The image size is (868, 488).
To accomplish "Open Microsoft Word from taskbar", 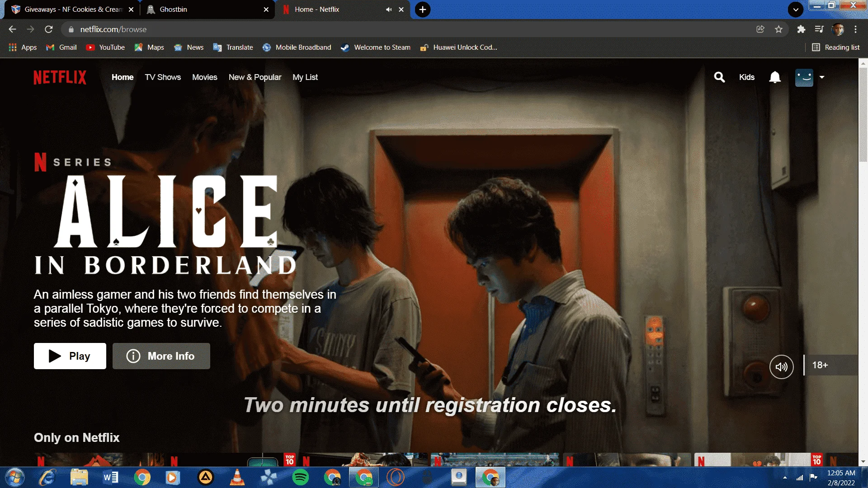I will (111, 477).
